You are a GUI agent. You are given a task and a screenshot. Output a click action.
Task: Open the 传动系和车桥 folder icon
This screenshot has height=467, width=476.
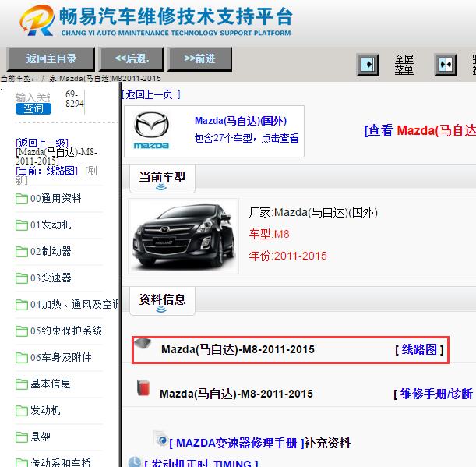click(22, 463)
